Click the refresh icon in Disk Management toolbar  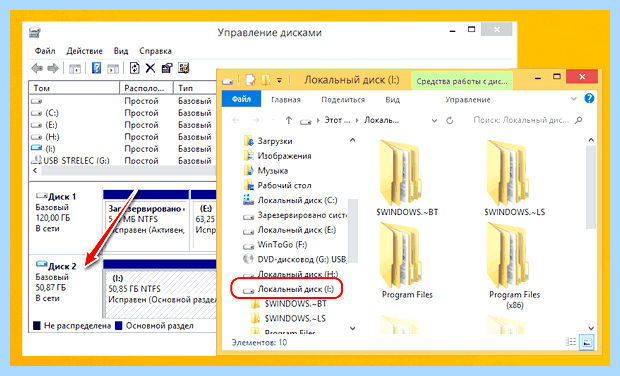click(134, 68)
